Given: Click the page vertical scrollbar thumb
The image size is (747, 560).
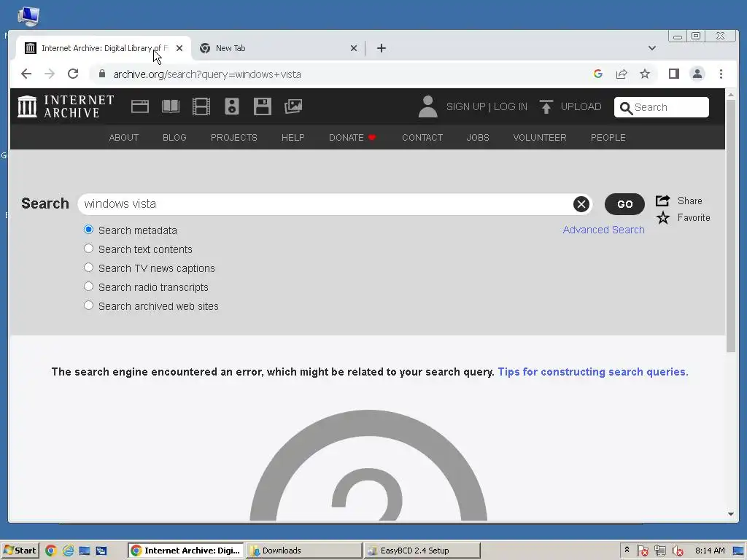Looking at the screenshot, I should (x=731, y=226).
